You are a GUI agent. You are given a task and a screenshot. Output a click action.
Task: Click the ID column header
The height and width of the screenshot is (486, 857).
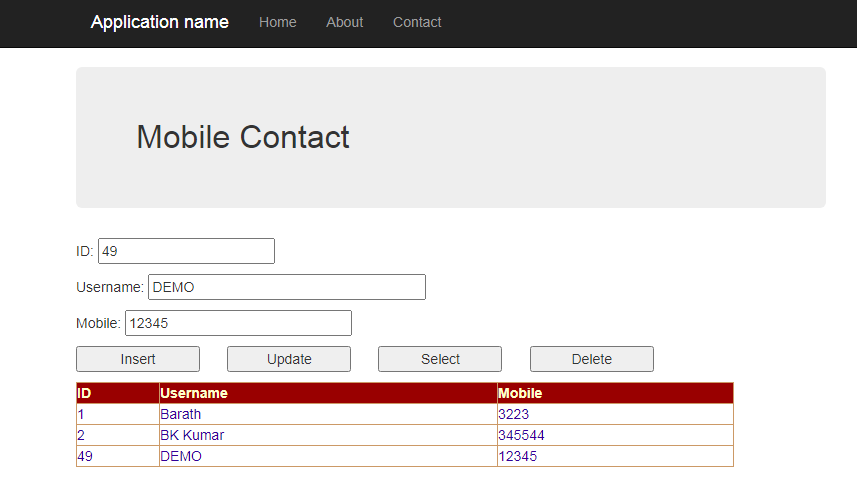pos(85,393)
